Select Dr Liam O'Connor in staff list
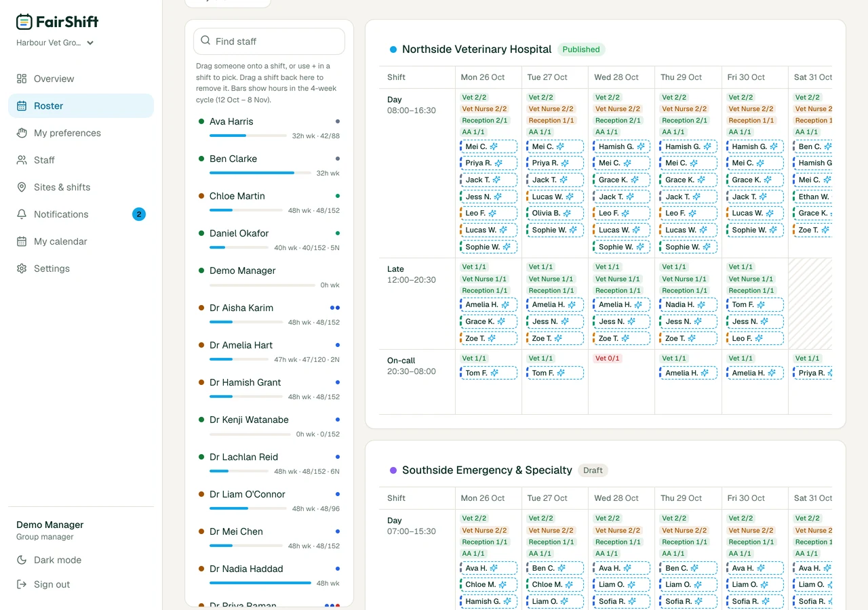Image resolution: width=868 pixels, height=610 pixels. (269, 501)
